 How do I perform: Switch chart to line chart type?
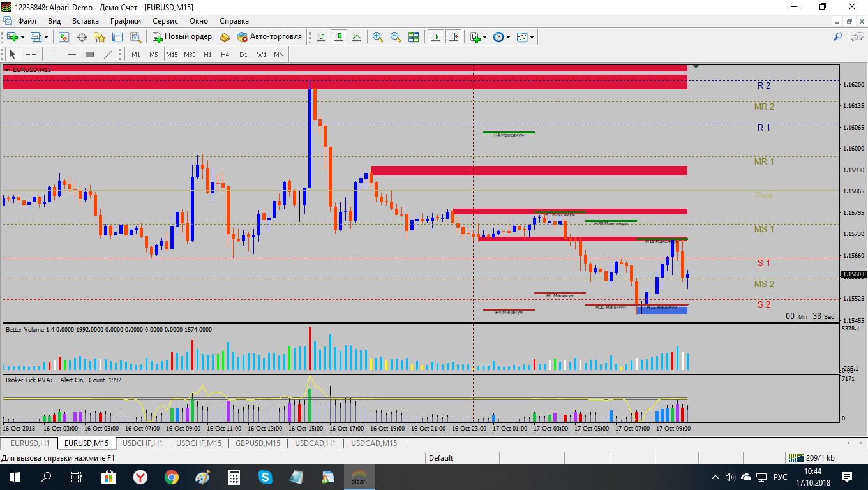click(x=356, y=37)
